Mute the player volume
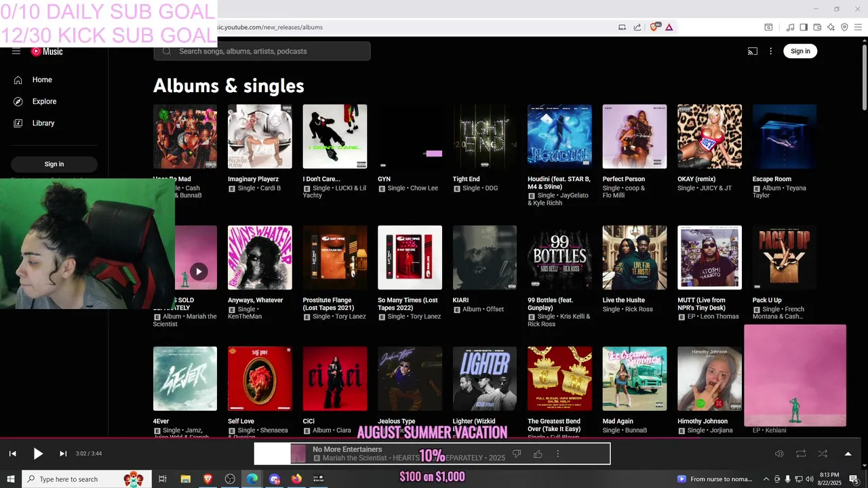This screenshot has height=488, width=868. pyautogui.click(x=779, y=453)
